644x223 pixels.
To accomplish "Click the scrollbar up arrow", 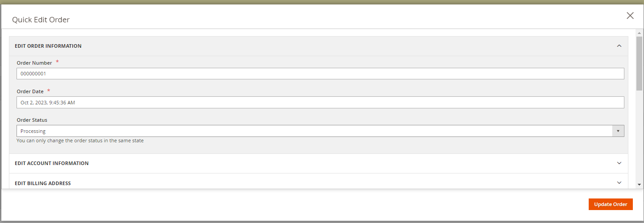I will 639,33.
